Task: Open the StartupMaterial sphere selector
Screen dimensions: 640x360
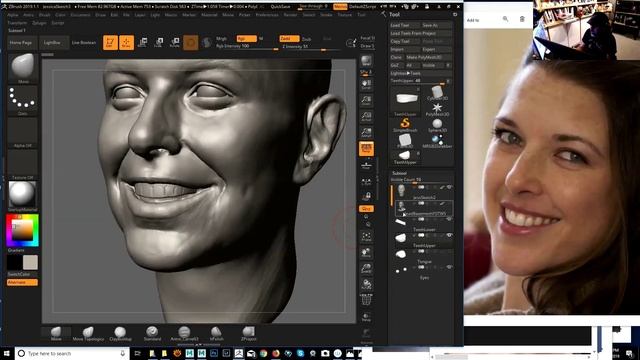Action: (23, 196)
